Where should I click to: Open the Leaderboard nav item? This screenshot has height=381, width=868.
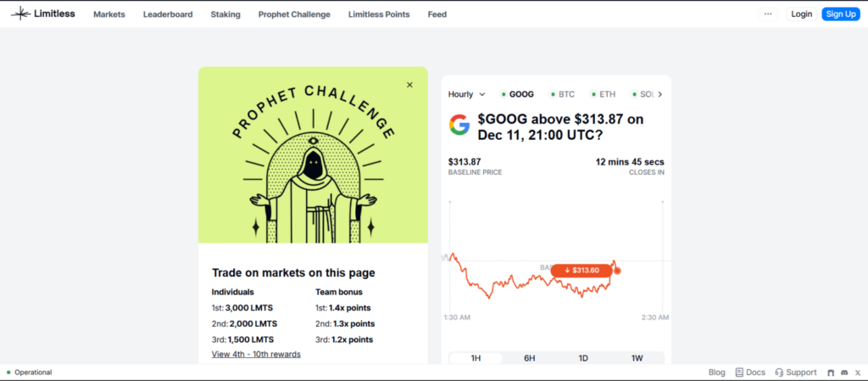coord(168,14)
